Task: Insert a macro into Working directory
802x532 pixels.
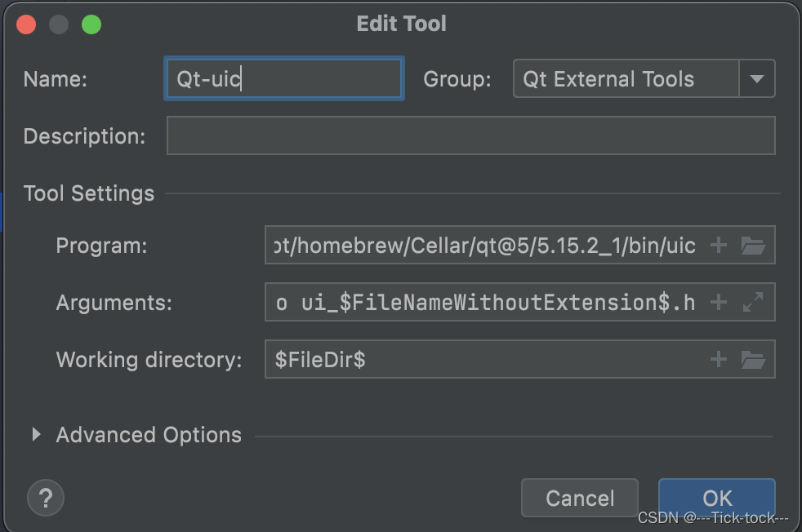Action: point(719,359)
